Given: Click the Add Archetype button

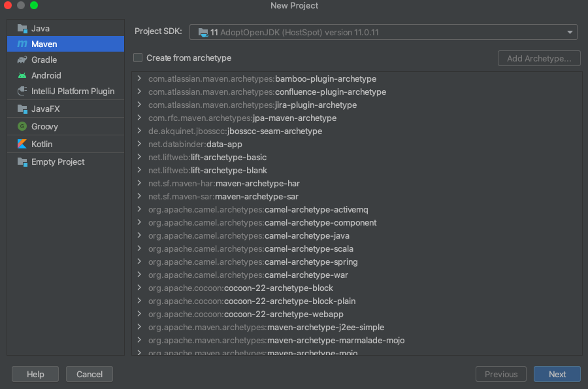Looking at the screenshot, I should click(x=539, y=59).
